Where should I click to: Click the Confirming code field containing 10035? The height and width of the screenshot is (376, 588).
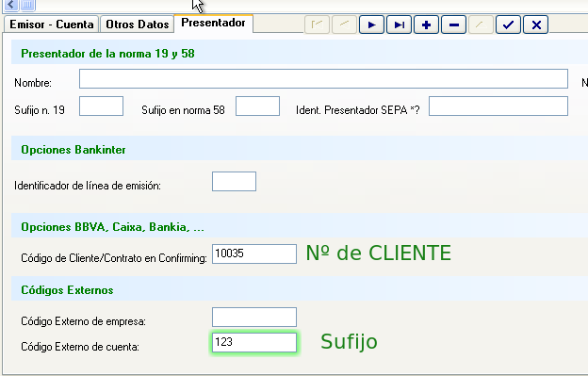point(254,254)
